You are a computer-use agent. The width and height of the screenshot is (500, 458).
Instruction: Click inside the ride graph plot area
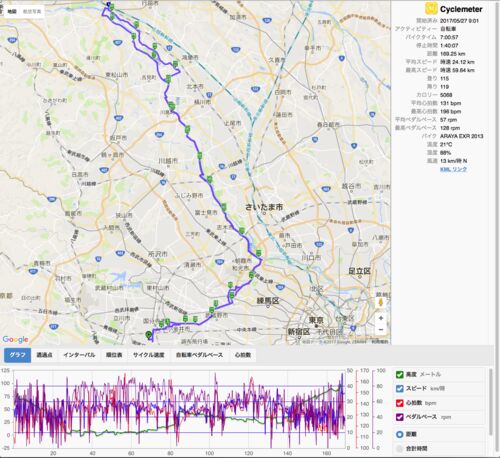tap(179, 409)
